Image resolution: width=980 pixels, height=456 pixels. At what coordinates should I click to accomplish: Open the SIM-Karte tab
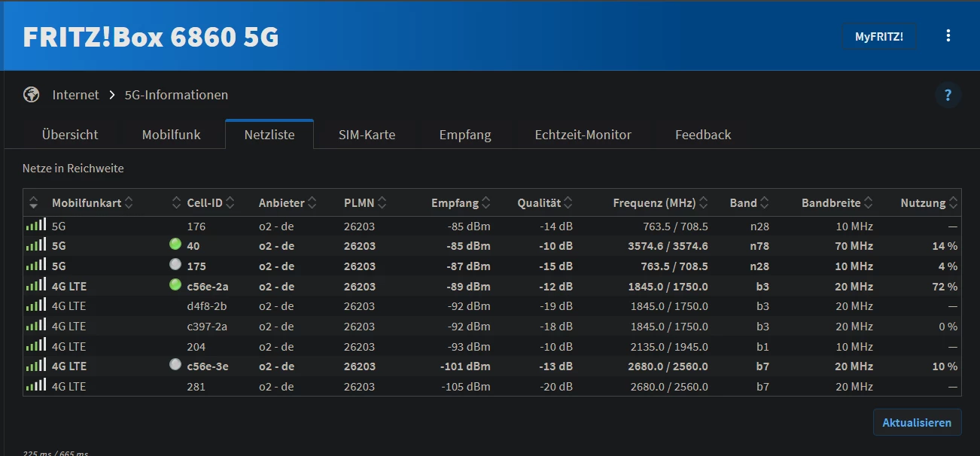click(367, 135)
